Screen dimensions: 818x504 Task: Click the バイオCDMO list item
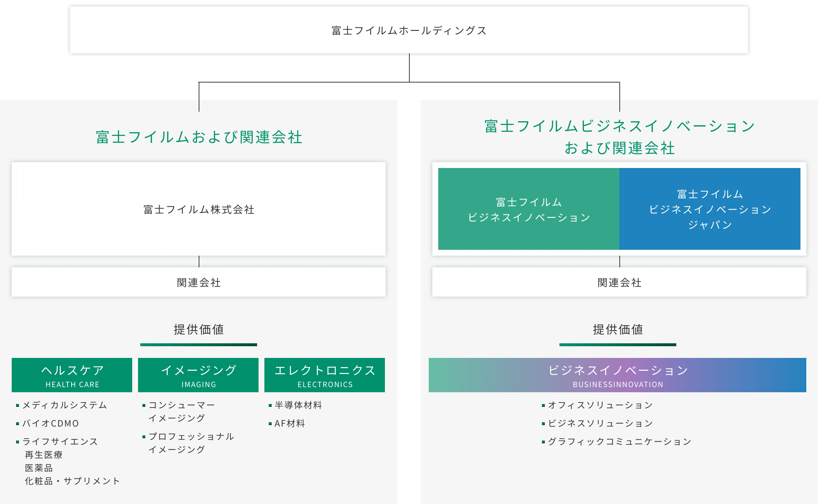50,423
